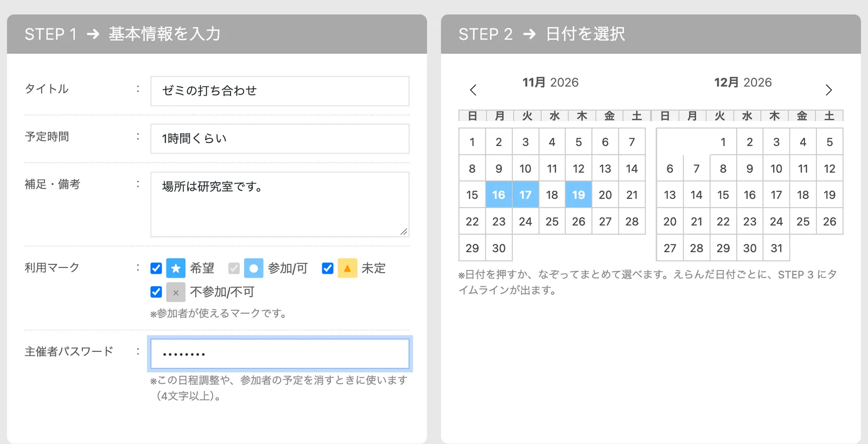
Task: Select December 10 on the calendar
Action: pos(776,169)
